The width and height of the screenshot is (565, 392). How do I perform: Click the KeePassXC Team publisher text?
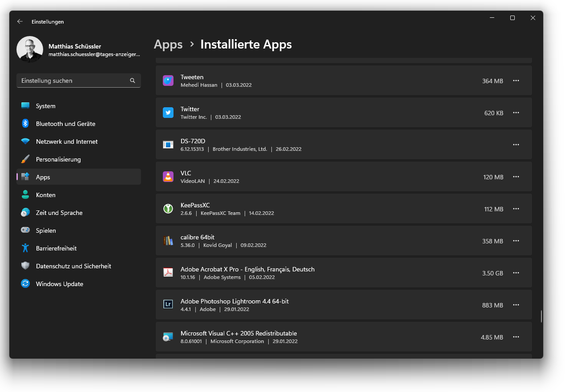pos(220,213)
